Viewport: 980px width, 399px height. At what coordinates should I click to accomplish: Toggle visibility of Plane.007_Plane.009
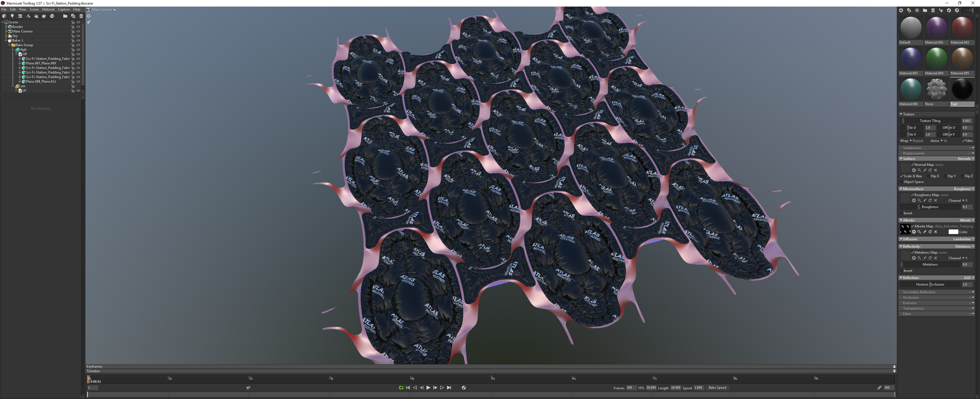click(x=78, y=63)
